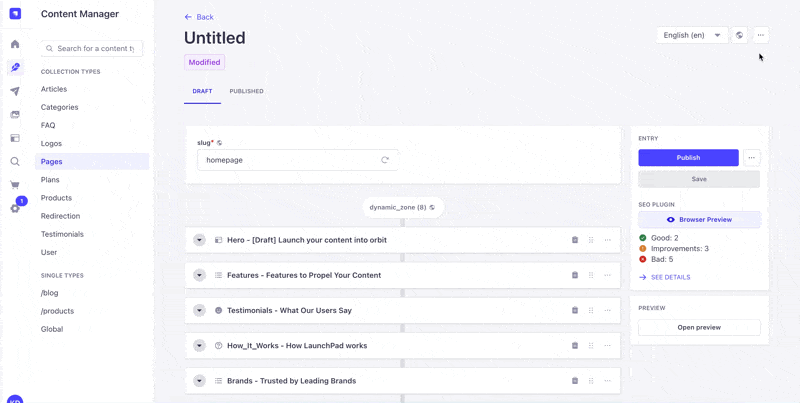The image size is (800, 403).
Task: Grab the drag handle on Testimonials row
Action: click(591, 311)
